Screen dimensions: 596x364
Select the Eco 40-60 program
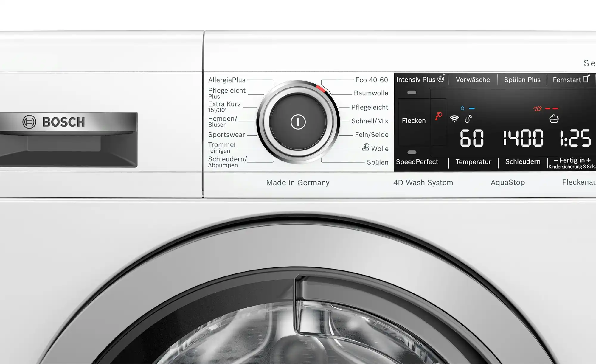pyautogui.click(x=372, y=80)
